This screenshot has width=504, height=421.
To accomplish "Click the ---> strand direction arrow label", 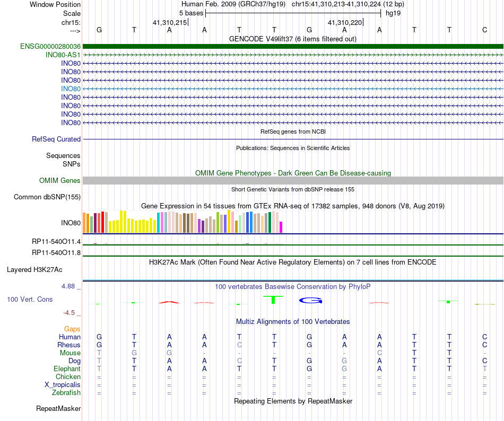I will tap(75, 31).
